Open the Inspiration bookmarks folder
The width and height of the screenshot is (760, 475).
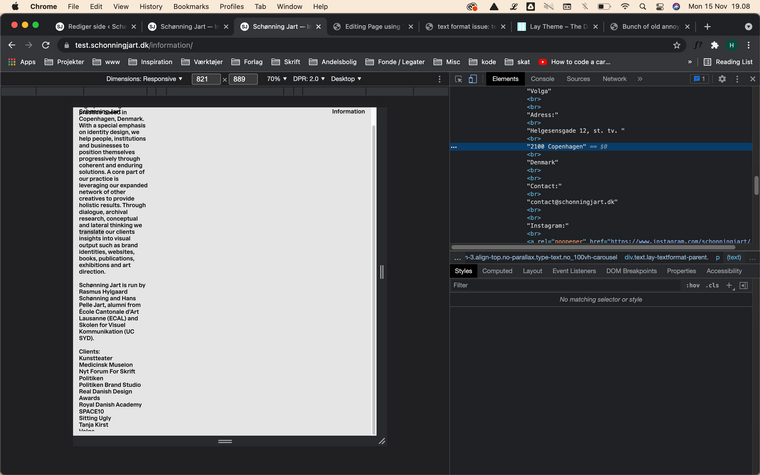point(150,62)
